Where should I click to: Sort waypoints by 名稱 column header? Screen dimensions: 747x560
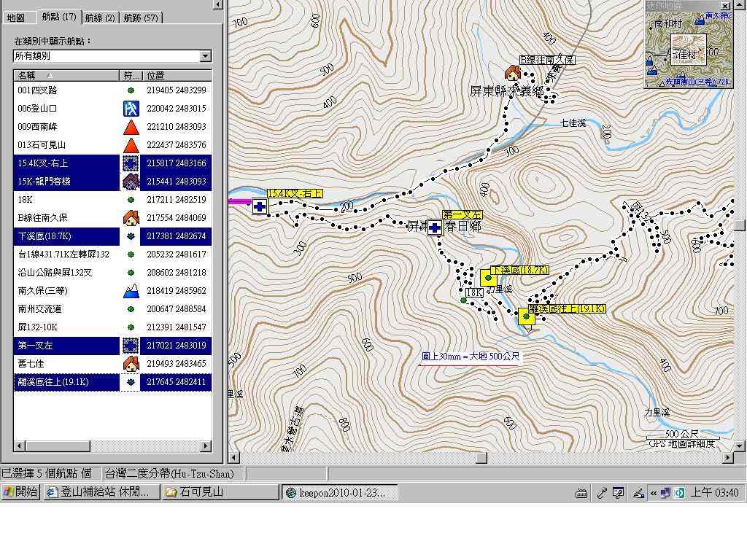coord(66,75)
